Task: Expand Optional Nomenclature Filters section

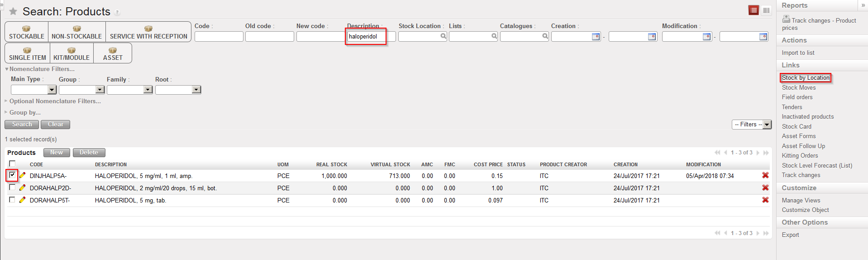Action: pyautogui.click(x=55, y=101)
